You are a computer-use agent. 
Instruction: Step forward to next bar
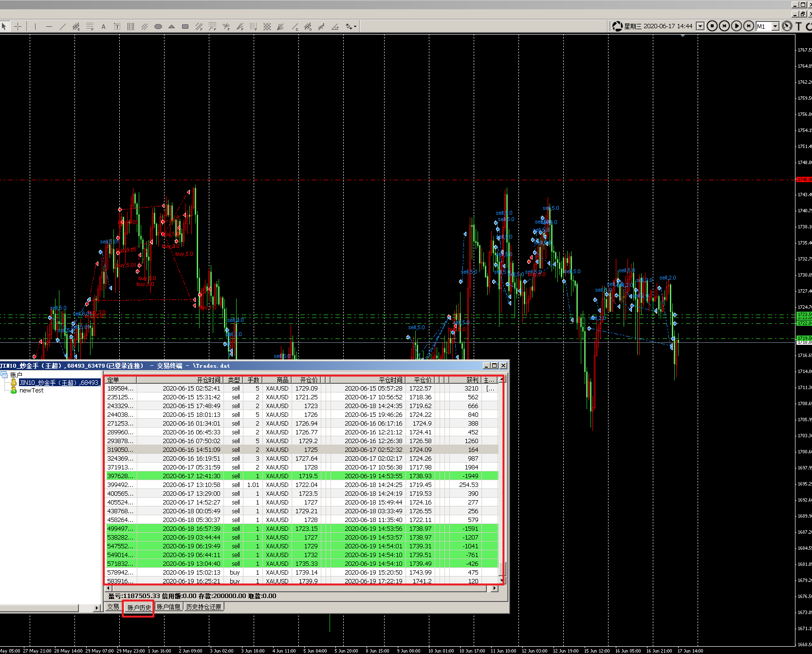pyautogui.click(x=749, y=26)
